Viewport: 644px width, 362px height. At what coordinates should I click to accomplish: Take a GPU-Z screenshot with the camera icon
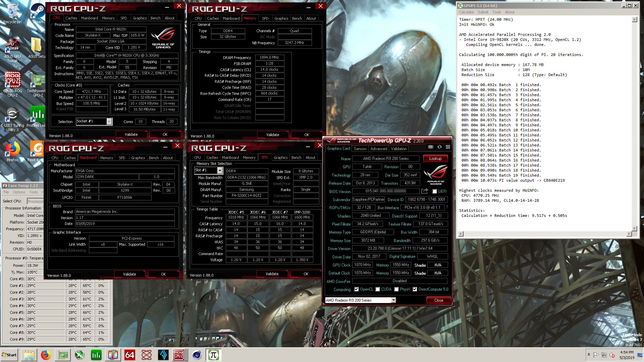431,147
